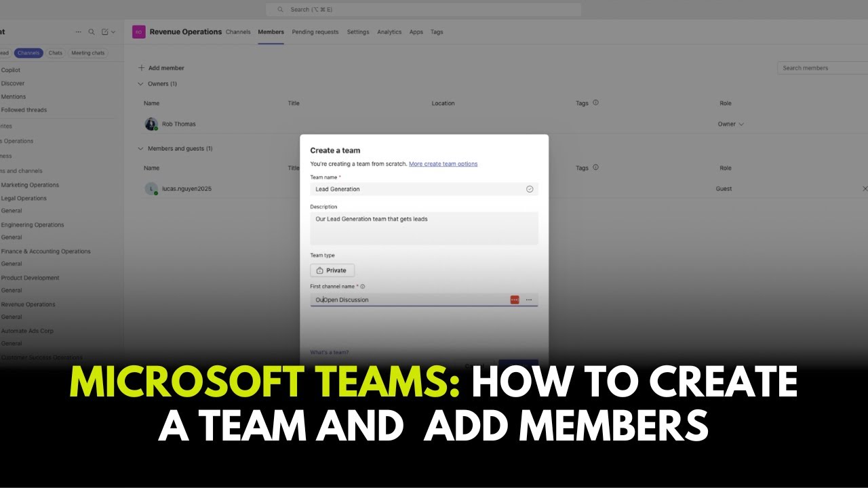This screenshot has width=868, height=488.
Task: Select the Engineering Operations team
Action: point(33,225)
